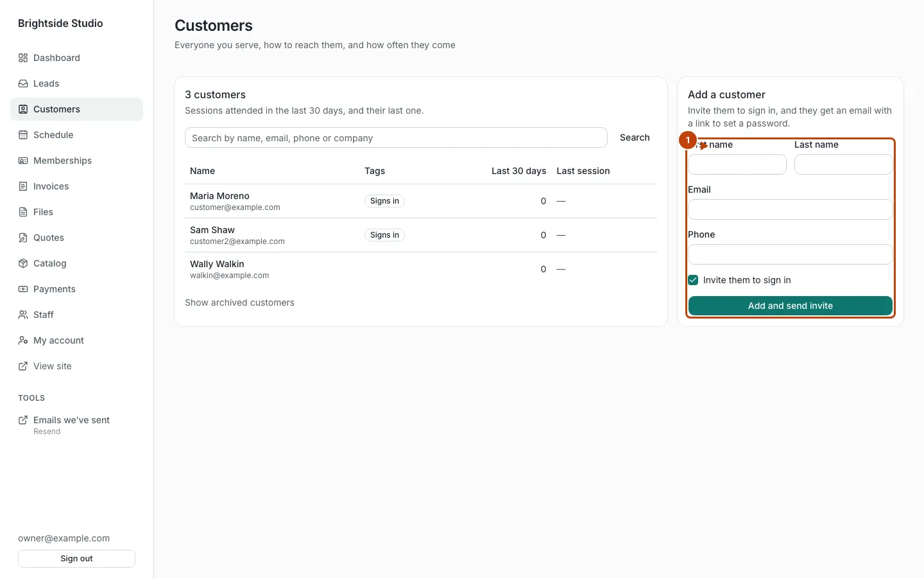Image resolution: width=924 pixels, height=578 pixels.
Task: Click the Dashboard grid icon
Action: point(23,58)
